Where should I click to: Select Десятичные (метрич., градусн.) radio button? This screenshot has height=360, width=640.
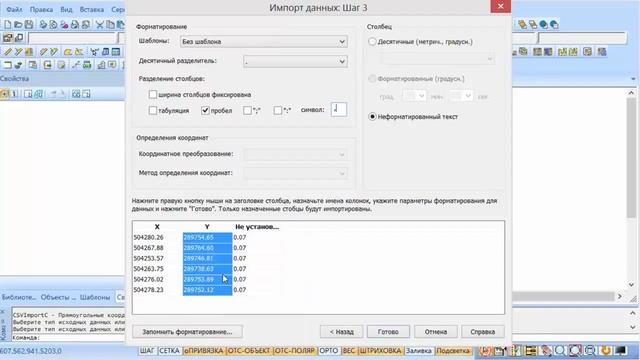(372, 42)
